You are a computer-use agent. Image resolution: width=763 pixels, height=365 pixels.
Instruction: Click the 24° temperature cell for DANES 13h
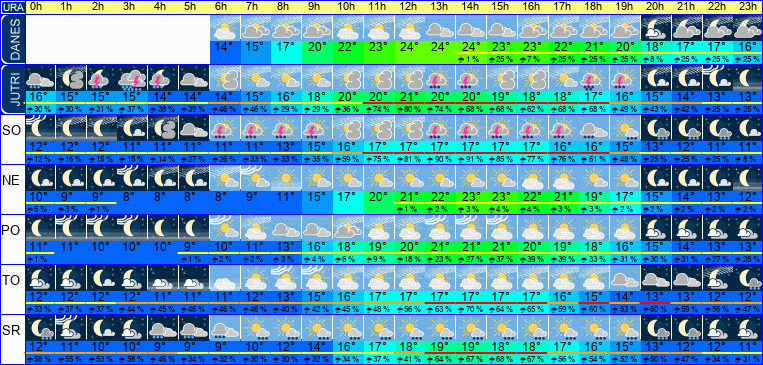pyautogui.click(x=440, y=48)
